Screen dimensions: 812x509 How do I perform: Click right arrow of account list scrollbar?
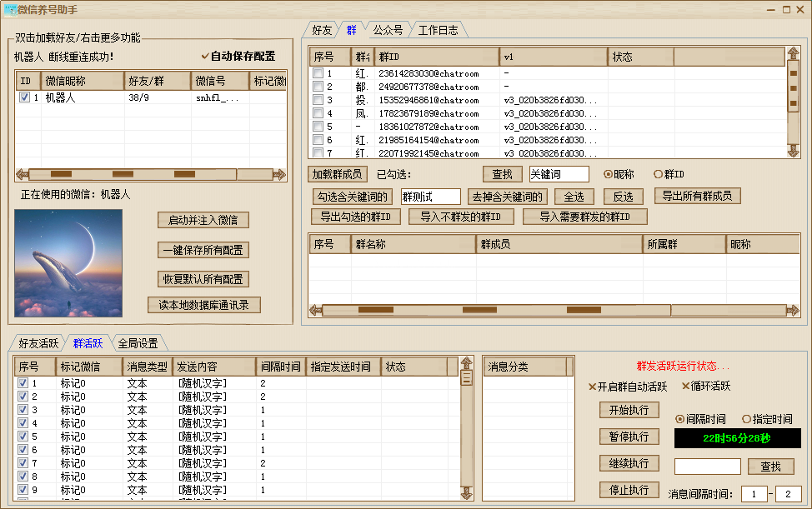278,174
